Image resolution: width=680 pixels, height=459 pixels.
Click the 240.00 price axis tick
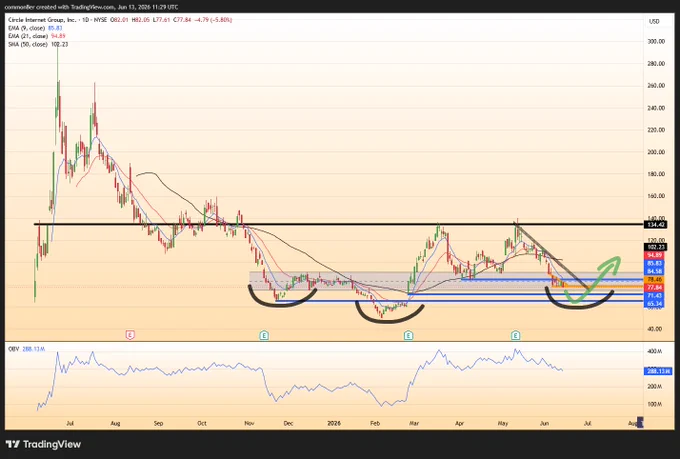[x=656, y=108]
